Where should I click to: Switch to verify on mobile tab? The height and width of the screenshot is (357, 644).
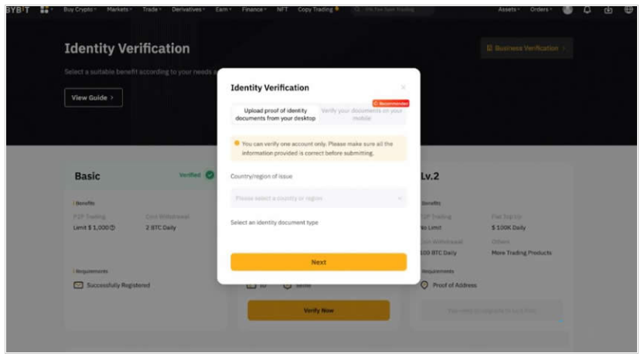click(x=362, y=114)
